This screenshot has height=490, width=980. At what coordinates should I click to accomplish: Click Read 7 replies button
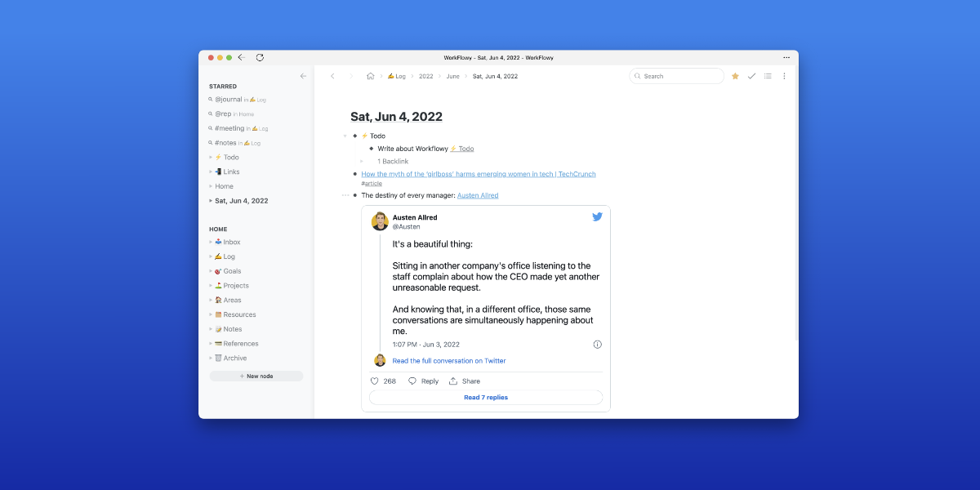[486, 398]
